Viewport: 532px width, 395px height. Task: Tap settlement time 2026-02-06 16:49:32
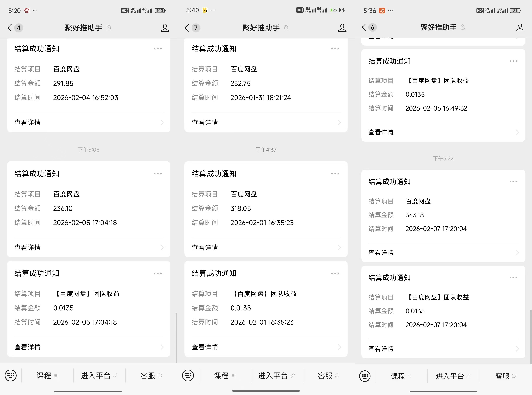click(x=436, y=108)
